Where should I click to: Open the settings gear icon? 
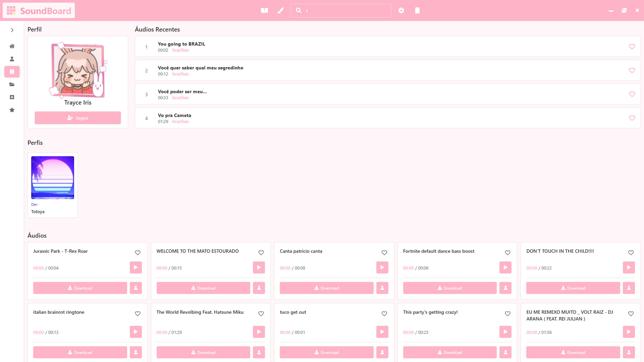[401, 10]
